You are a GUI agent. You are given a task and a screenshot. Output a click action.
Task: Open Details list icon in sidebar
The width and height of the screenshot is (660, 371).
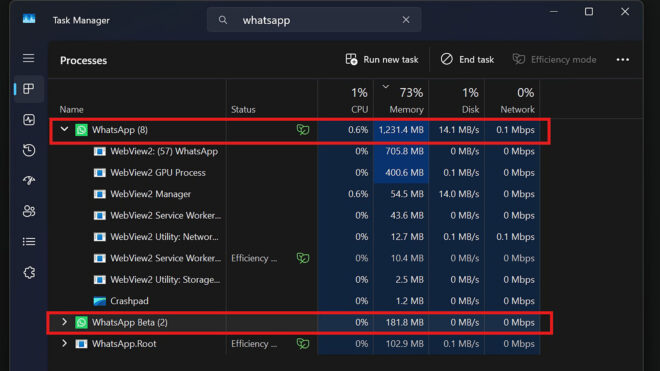29,242
